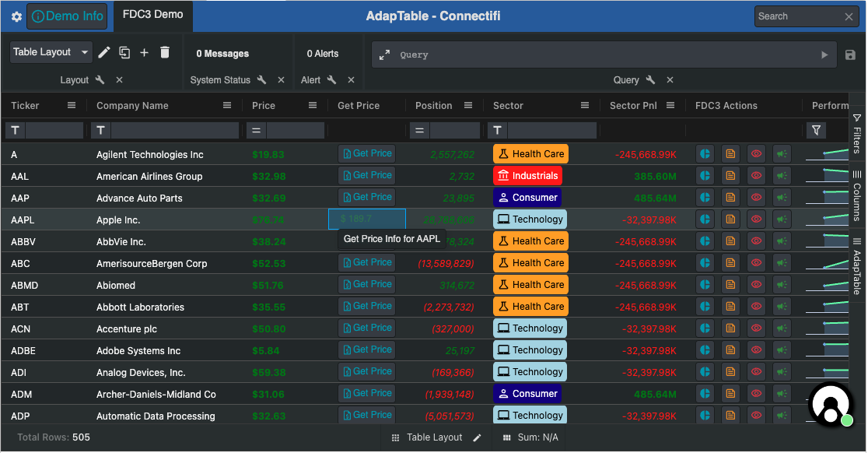Sort by the FDC3 Actions header
Viewport: 868px width, 453px height.
pos(726,106)
